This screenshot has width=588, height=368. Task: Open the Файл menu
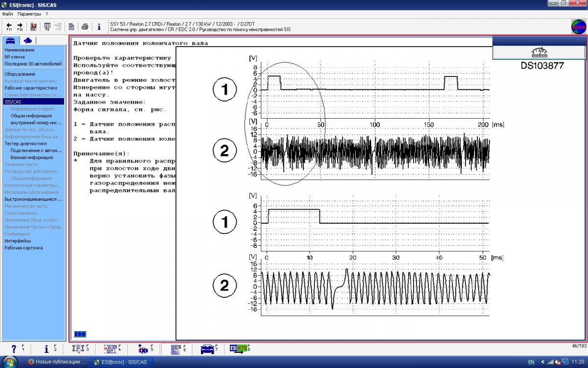[x=7, y=14]
